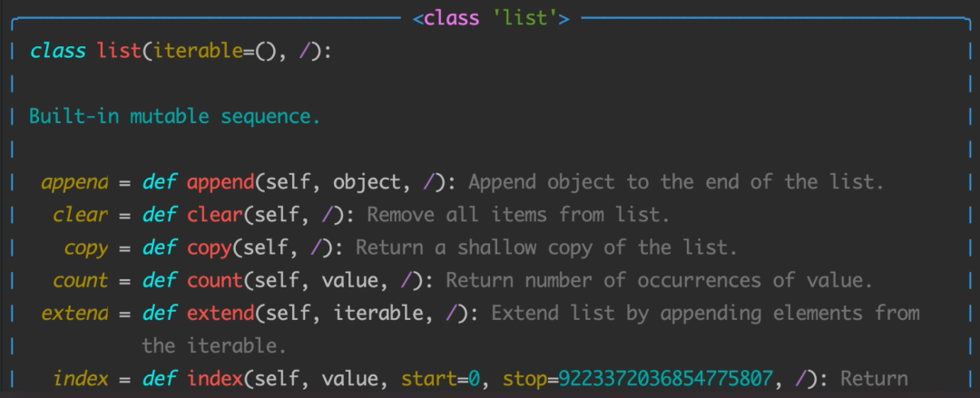Click the red 'clear' function name
Image resolution: width=980 pixels, height=398 pixels.
tap(214, 216)
